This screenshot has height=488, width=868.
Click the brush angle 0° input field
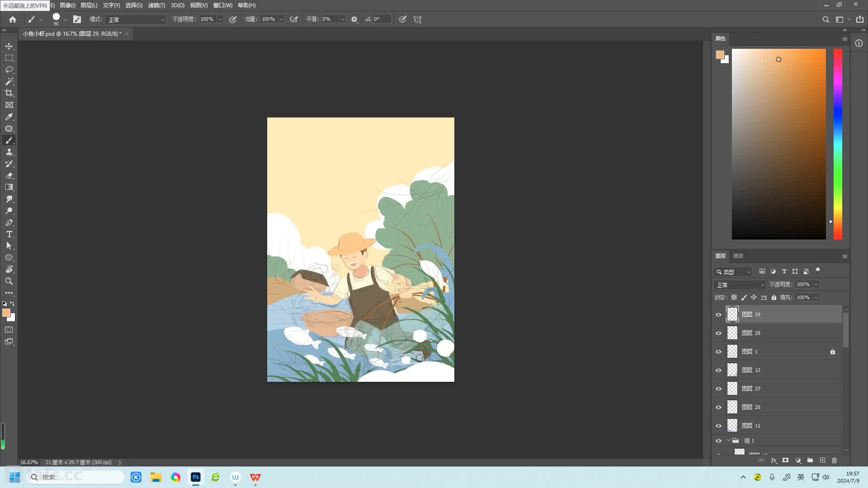tap(381, 19)
